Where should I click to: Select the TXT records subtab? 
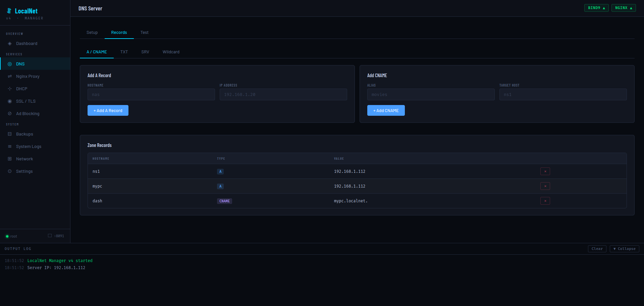click(124, 52)
